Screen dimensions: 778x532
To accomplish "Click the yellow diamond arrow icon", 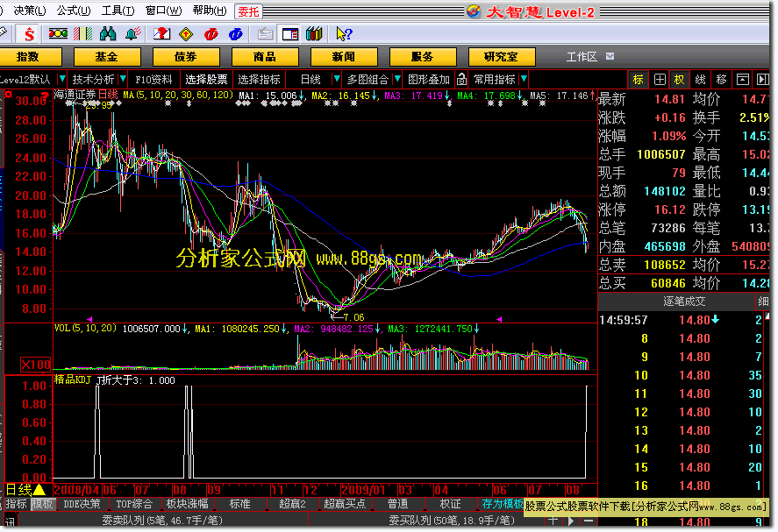I will 186,33.
